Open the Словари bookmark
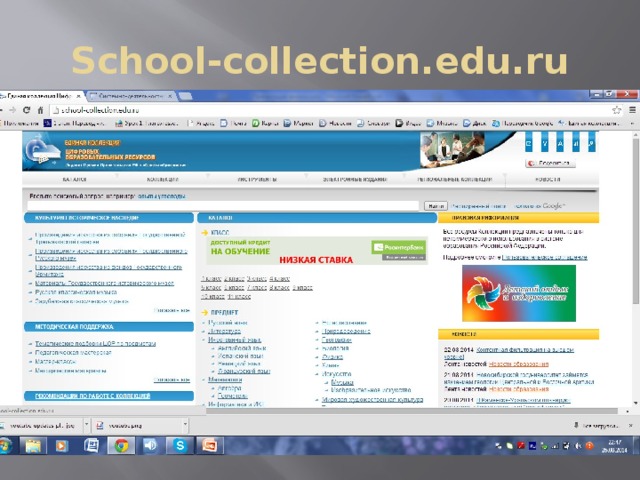 click(373, 123)
